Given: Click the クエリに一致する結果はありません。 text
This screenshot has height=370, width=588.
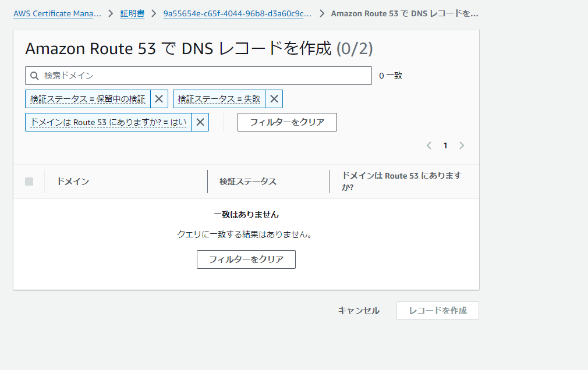Looking at the screenshot, I should click(245, 234).
